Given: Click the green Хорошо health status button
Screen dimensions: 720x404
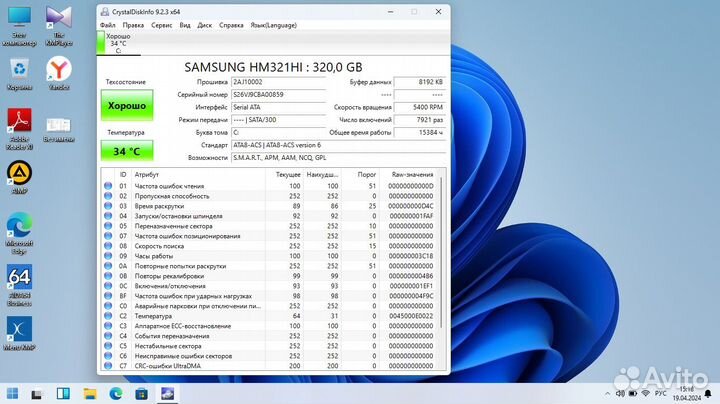Looking at the screenshot, I should tap(127, 106).
